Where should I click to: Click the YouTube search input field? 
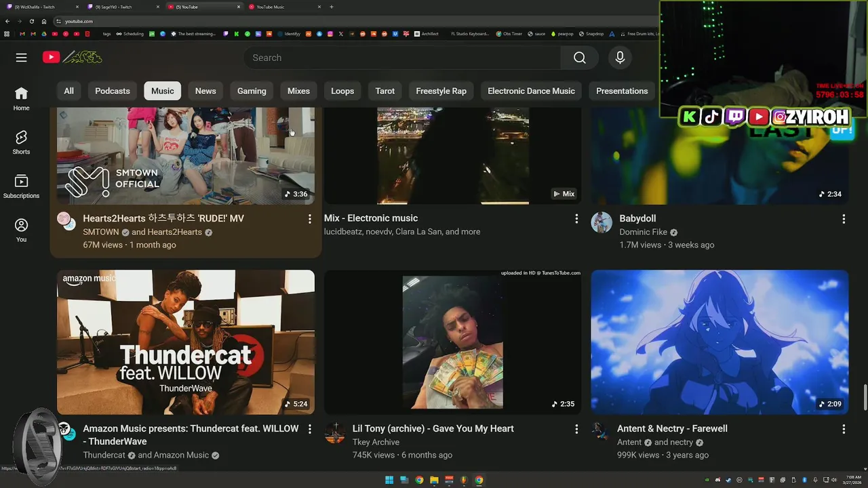tap(402, 58)
